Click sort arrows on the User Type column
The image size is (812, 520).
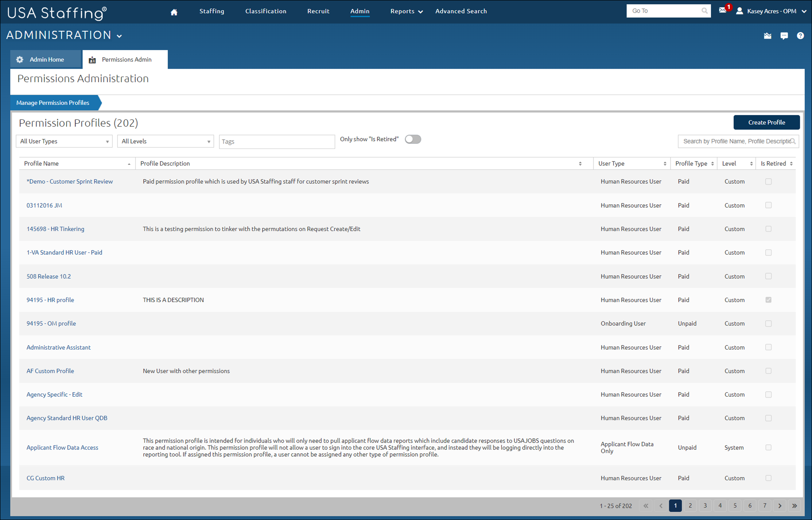click(665, 163)
